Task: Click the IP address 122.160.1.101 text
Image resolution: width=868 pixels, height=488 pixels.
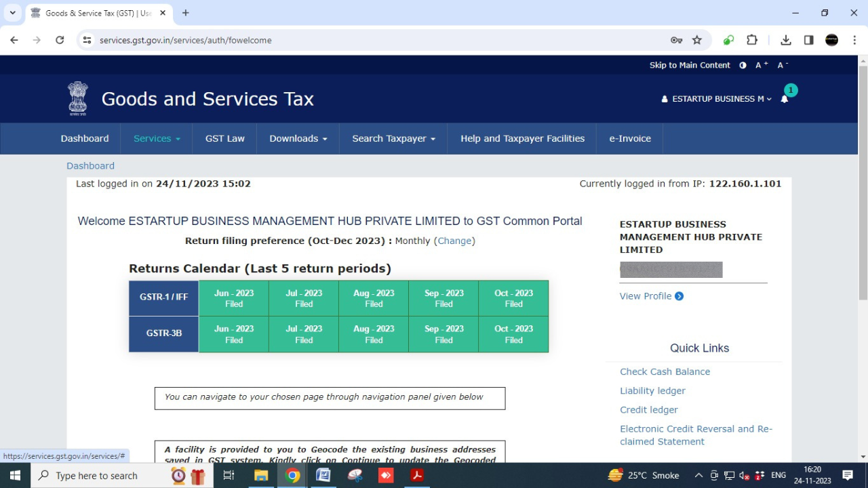Action: click(745, 184)
